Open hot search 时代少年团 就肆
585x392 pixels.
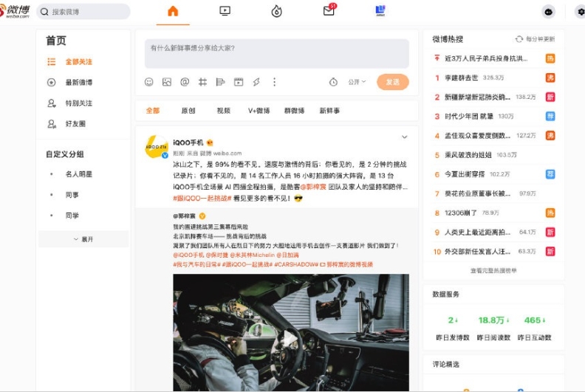469,117
